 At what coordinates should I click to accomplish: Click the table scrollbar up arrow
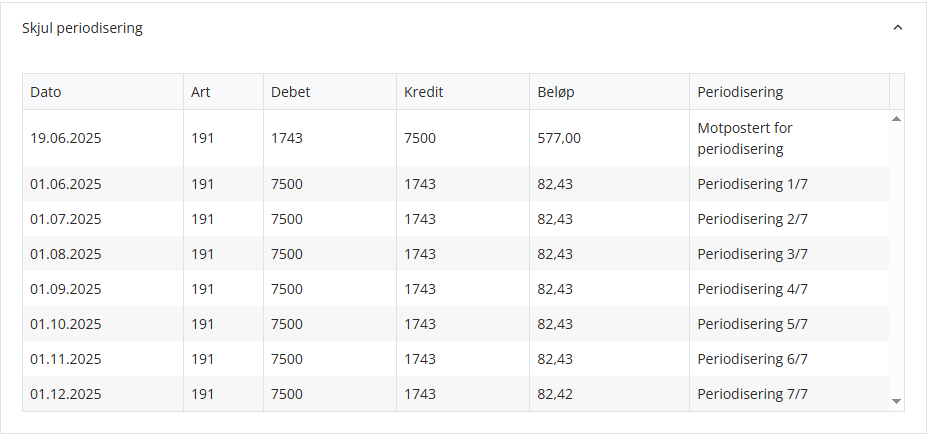point(896,119)
